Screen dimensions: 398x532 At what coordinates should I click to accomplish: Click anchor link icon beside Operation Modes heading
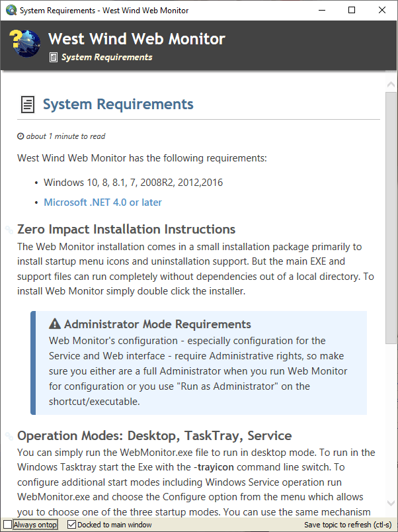(9, 436)
